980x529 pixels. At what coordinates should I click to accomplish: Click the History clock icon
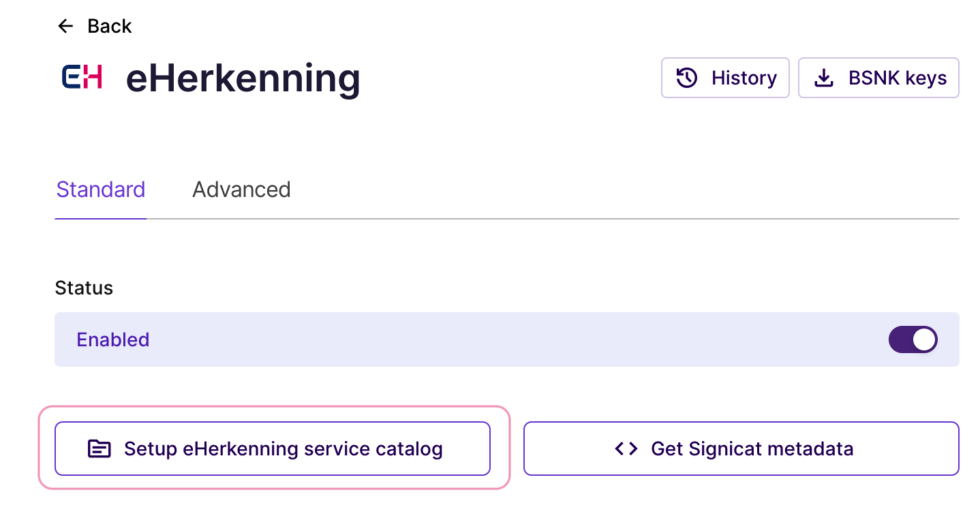(x=687, y=78)
